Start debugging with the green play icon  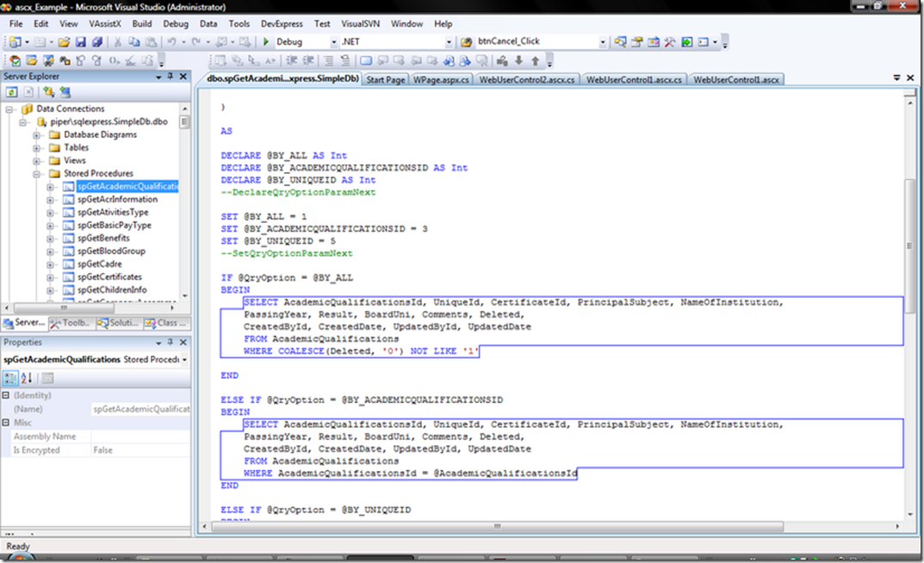[266, 42]
